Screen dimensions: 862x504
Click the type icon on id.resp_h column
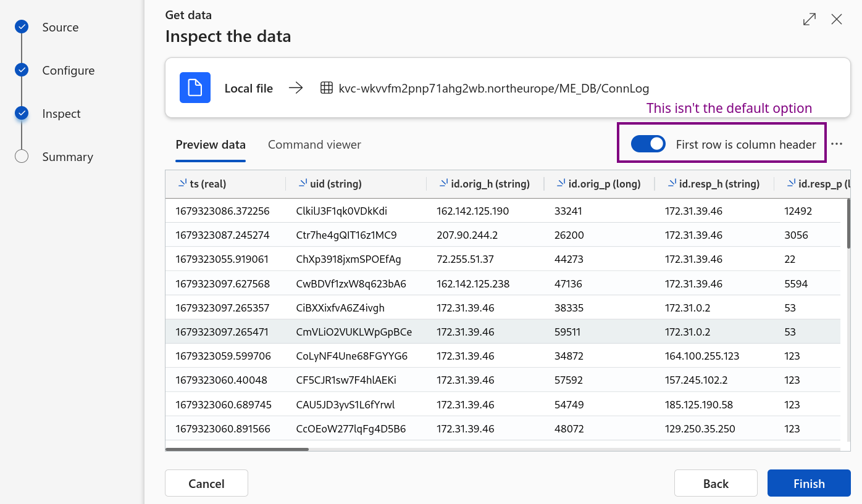pos(672,183)
